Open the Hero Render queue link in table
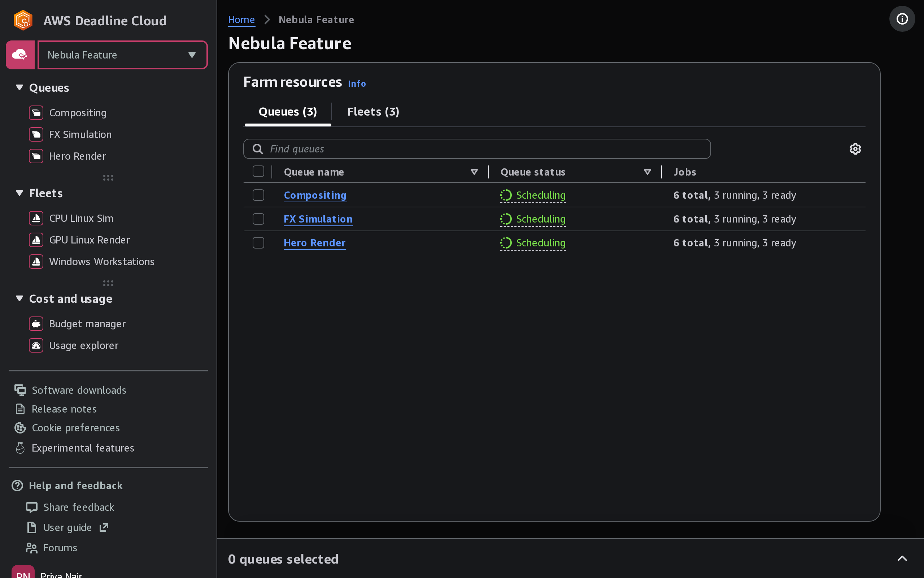Screen dimensions: 924x578 coord(315,243)
